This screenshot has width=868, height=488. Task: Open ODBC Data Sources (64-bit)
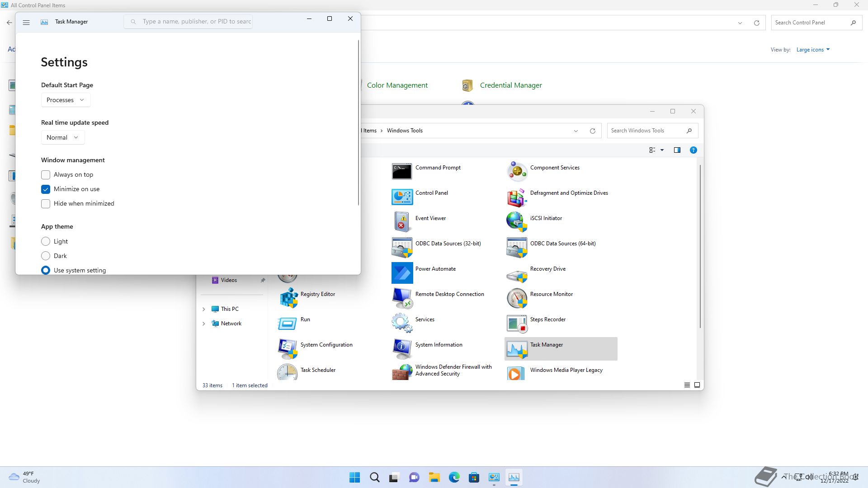click(x=517, y=247)
